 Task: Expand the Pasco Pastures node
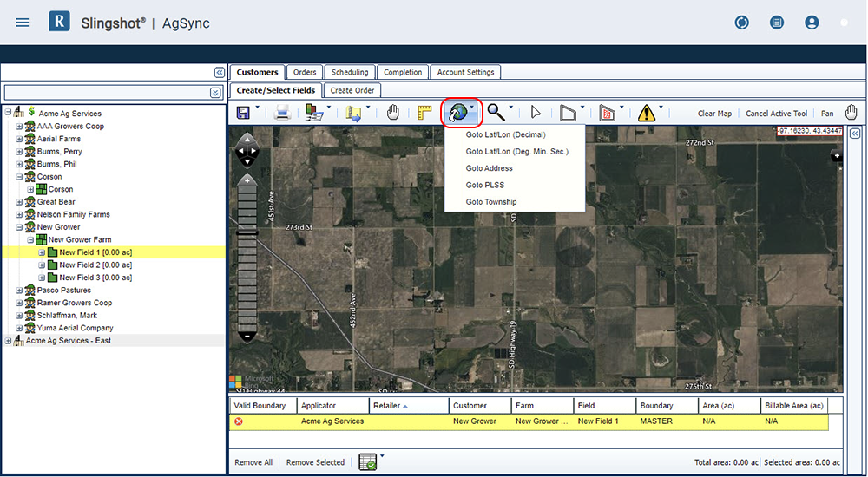coord(19,291)
